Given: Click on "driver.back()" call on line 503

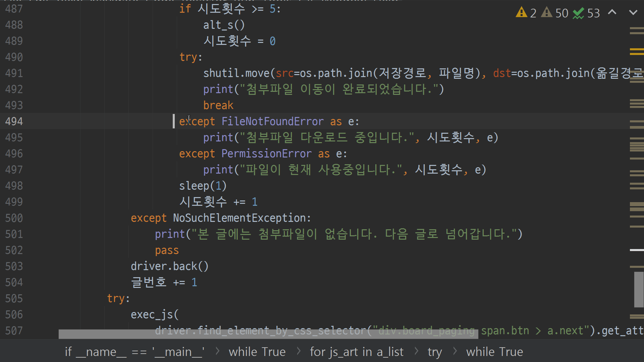Looking at the screenshot, I should pos(169,266).
